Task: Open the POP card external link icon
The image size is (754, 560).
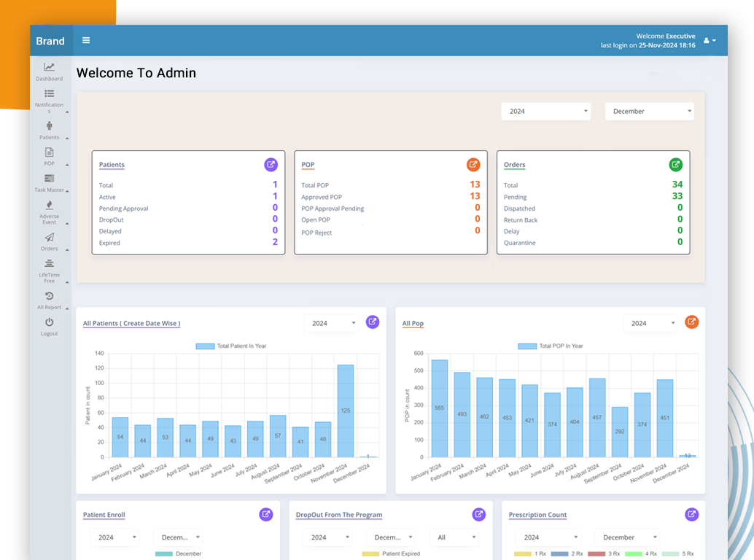Action: [474, 165]
